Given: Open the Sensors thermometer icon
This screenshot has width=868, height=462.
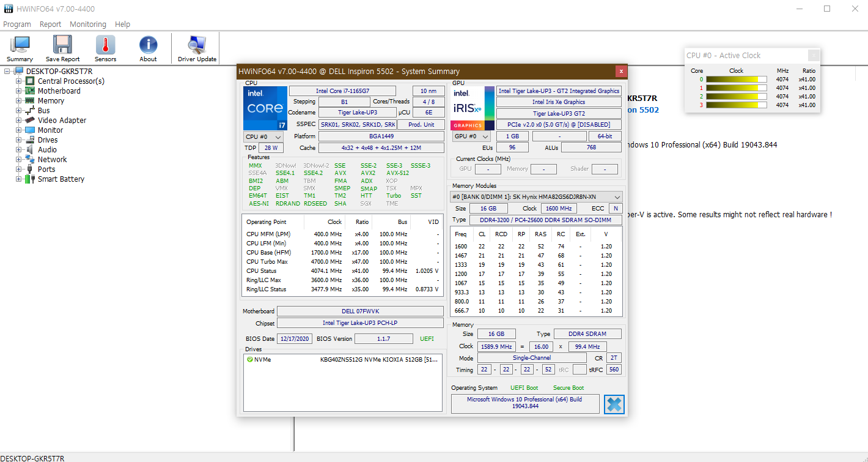Looking at the screenshot, I should [105, 45].
